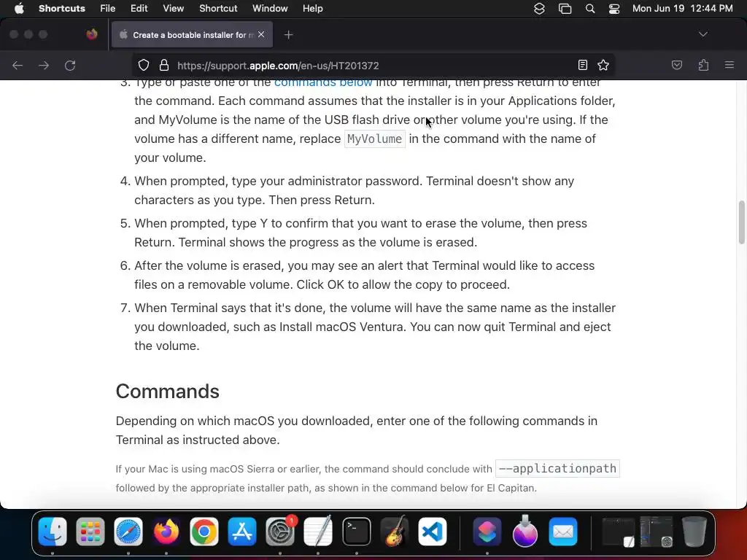Open the Shortcut menu
Image resolution: width=747 pixels, height=560 pixels.
point(218,9)
